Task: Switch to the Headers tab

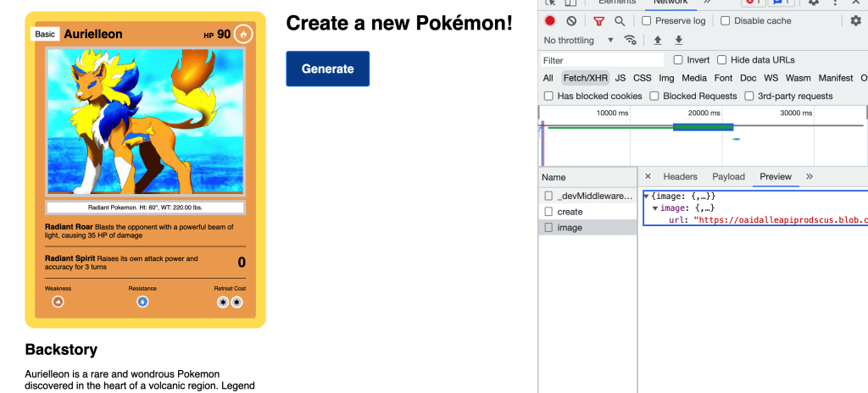Action: click(681, 176)
